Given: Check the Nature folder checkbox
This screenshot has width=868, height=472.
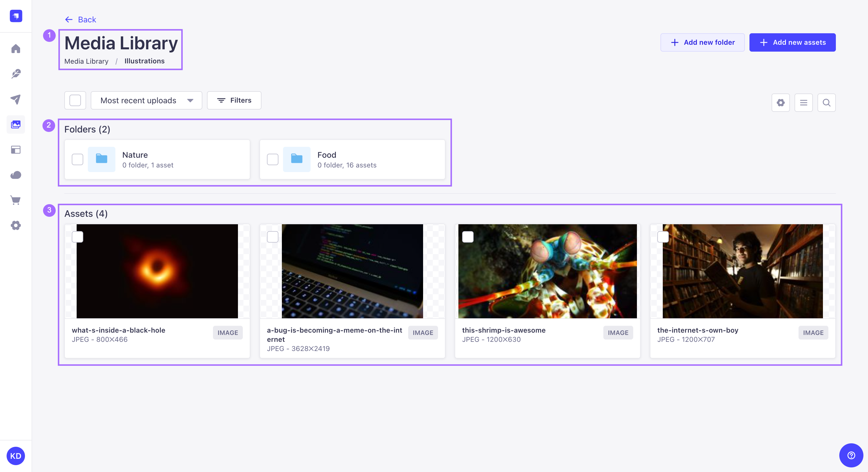Looking at the screenshot, I should pos(77,159).
